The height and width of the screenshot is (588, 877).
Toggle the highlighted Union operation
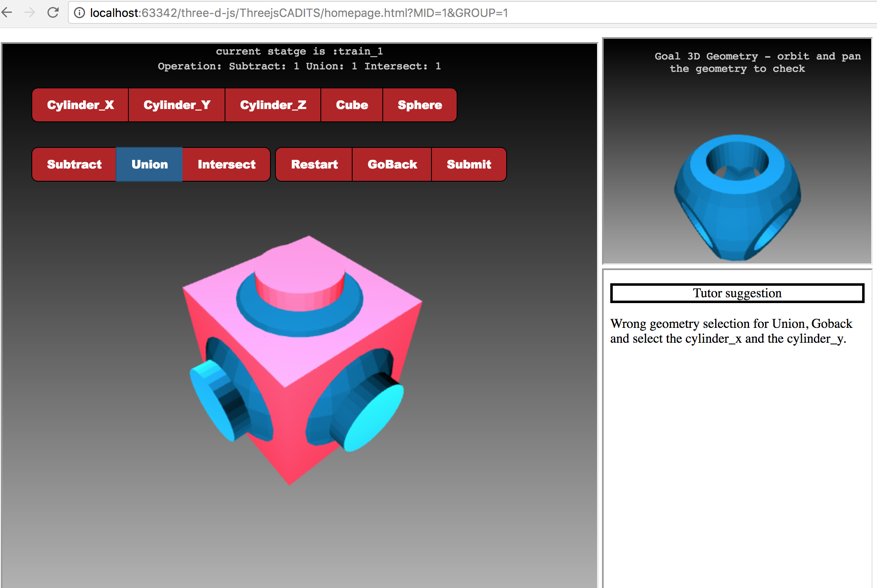point(149,164)
